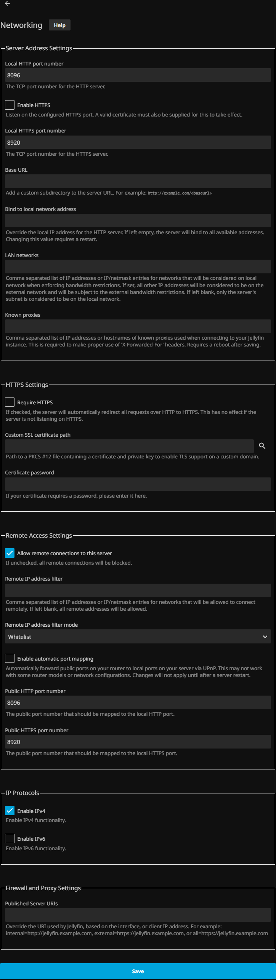Enable automatic port mapping checkbox
Image resolution: width=276 pixels, height=980 pixels.
(x=10, y=659)
